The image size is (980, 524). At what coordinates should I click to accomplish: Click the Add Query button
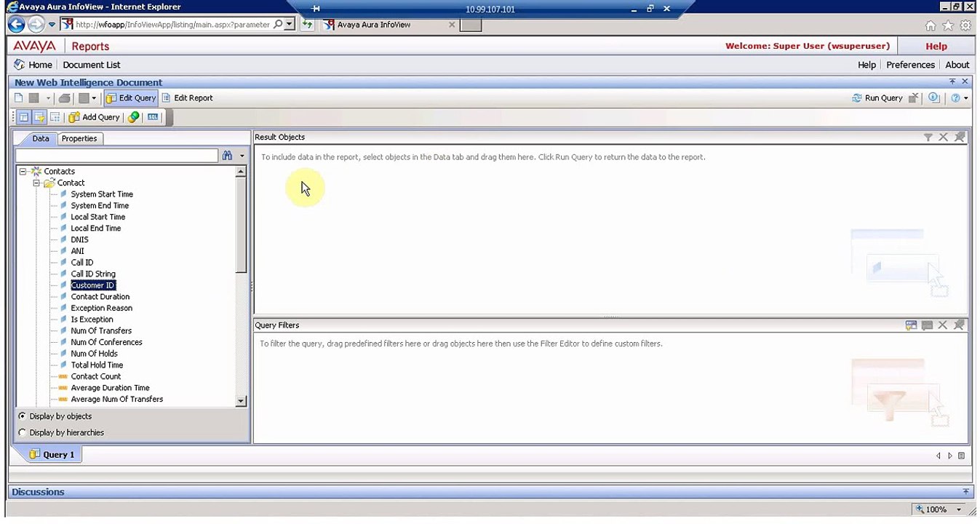point(95,117)
